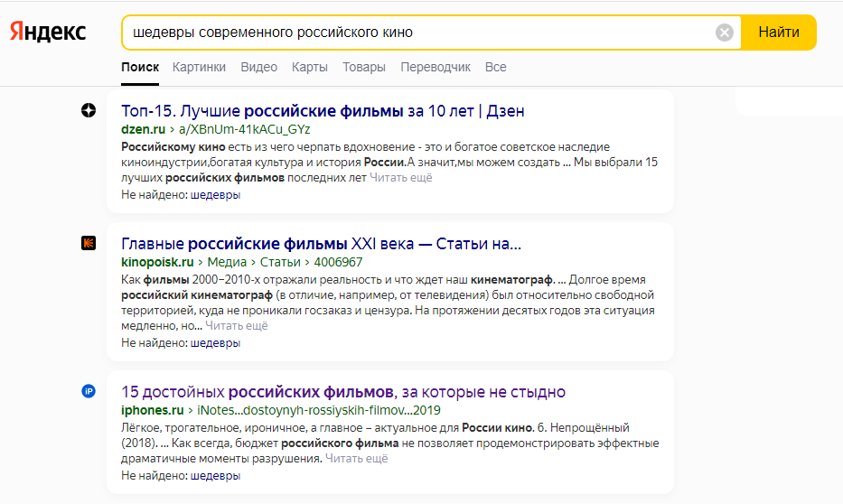Click snippet text starting Лёгкое, трогательное, ироничное
The width and height of the screenshot is (843, 504).
click(x=389, y=443)
